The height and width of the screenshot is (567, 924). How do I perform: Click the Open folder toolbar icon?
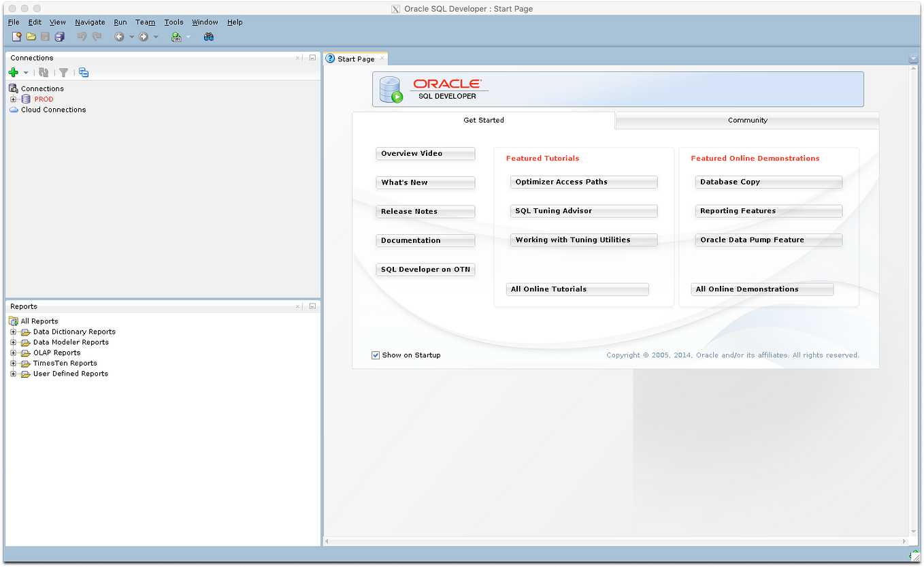(31, 37)
